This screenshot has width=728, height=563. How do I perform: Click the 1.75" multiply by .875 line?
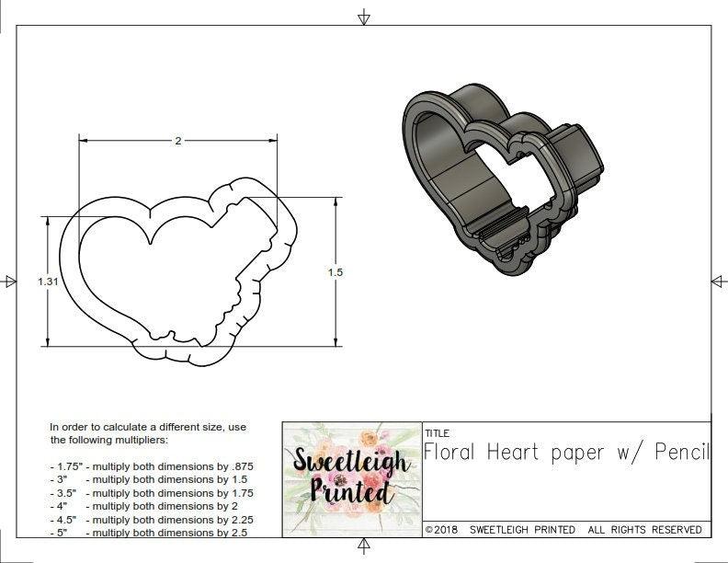[152, 466]
